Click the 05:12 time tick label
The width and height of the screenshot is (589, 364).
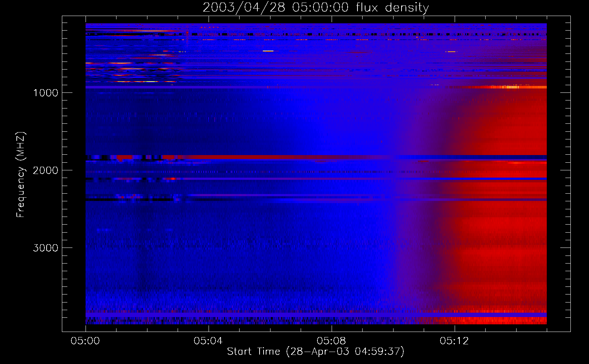tap(454, 341)
